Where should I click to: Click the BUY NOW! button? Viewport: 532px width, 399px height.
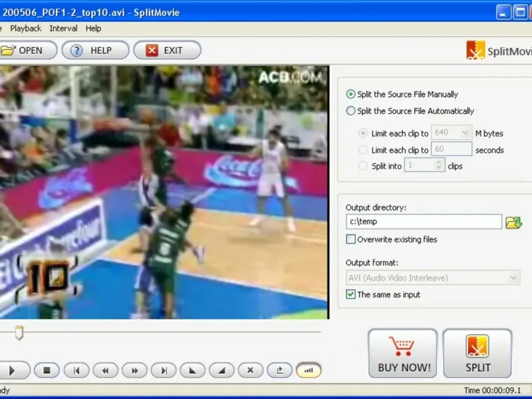click(x=403, y=353)
